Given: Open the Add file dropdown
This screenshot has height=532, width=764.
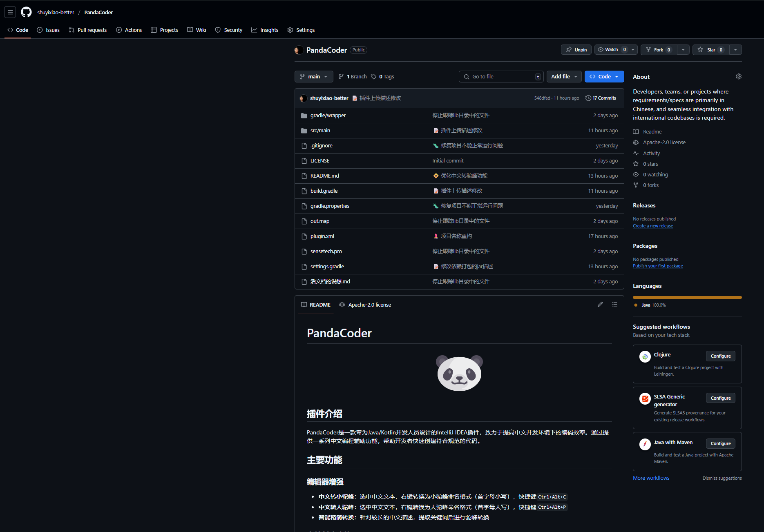Looking at the screenshot, I should 563,76.
